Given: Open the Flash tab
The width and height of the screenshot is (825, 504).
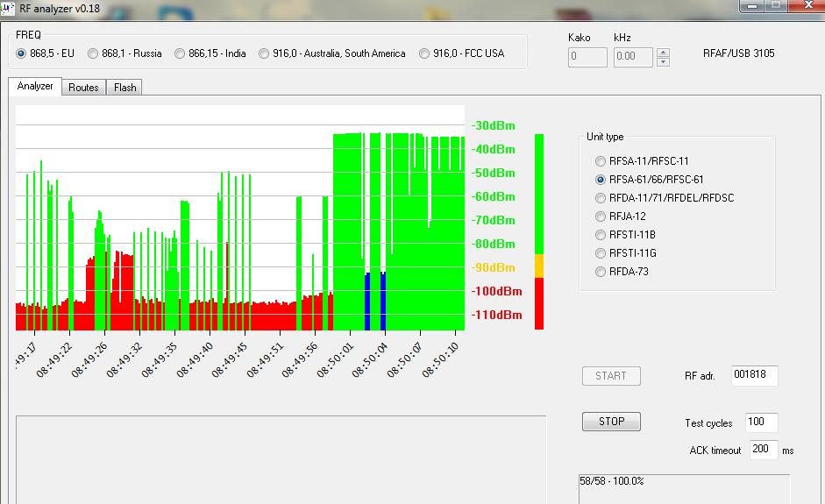Looking at the screenshot, I should pos(124,88).
